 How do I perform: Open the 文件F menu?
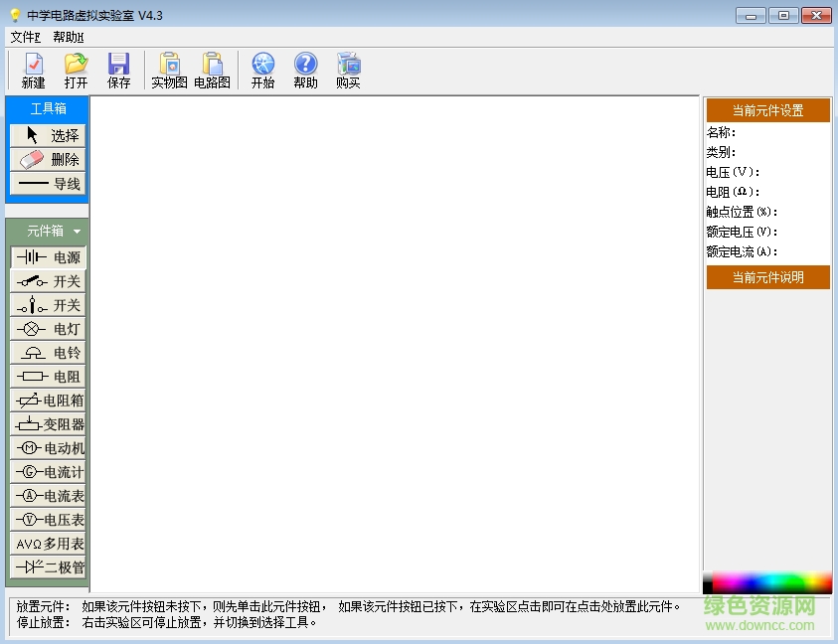pos(25,37)
